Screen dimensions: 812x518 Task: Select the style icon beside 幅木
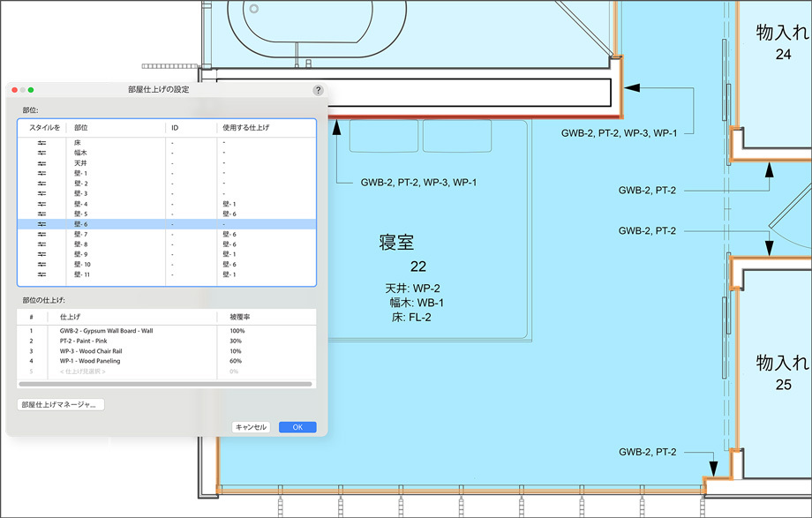pyautogui.click(x=41, y=153)
